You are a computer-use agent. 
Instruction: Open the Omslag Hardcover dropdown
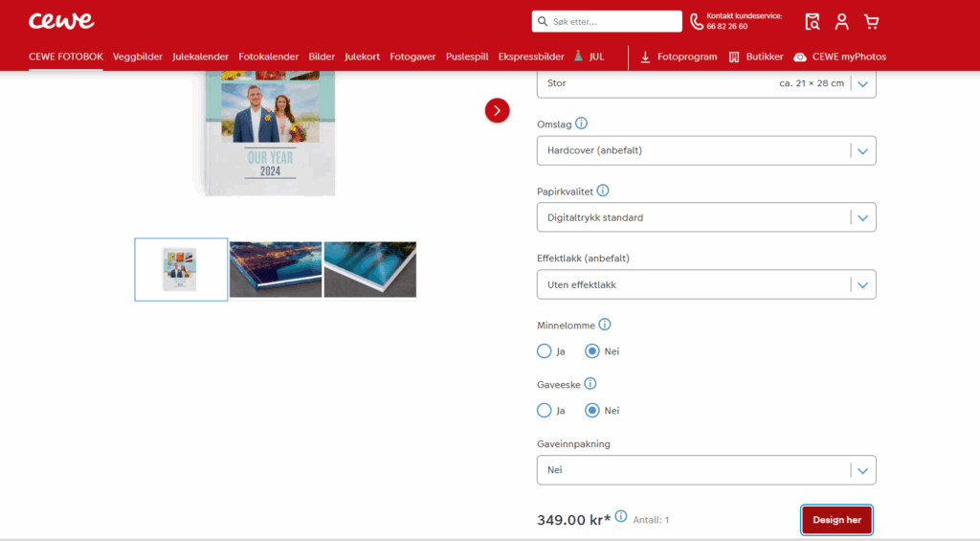tap(706, 150)
